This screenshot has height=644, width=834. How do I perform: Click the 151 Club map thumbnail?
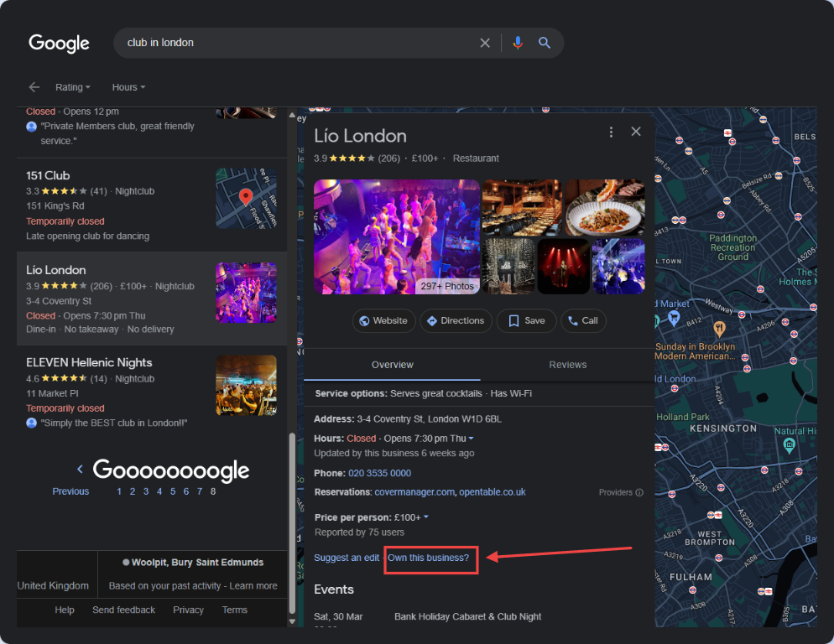click(247, 199)
